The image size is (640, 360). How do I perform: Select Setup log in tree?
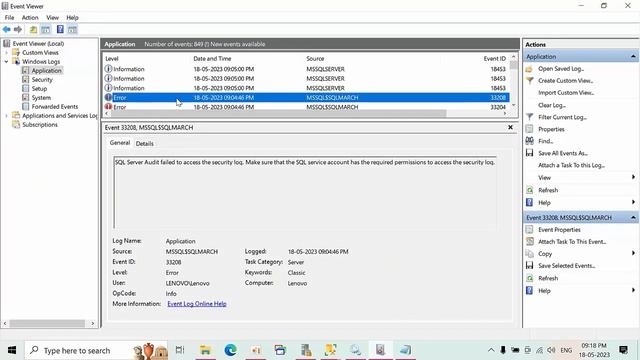pos(39,89)
